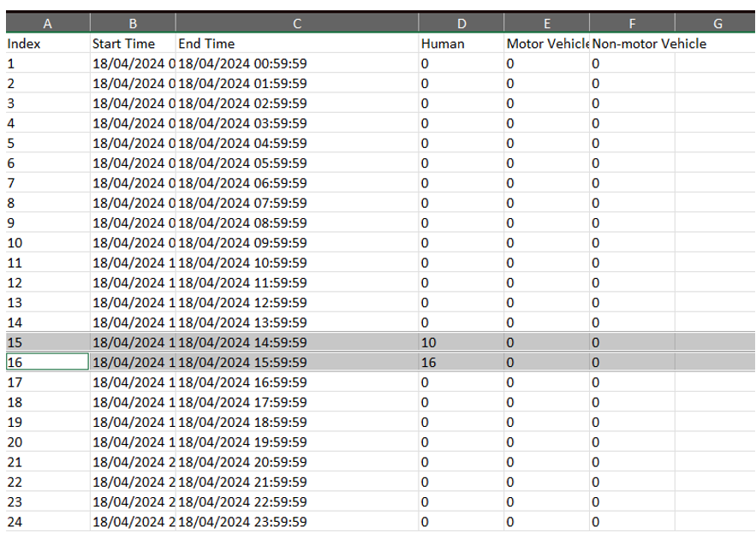756x533 pixels.
Task: Select the Index cell with value 1
Action: click(46, 63)
